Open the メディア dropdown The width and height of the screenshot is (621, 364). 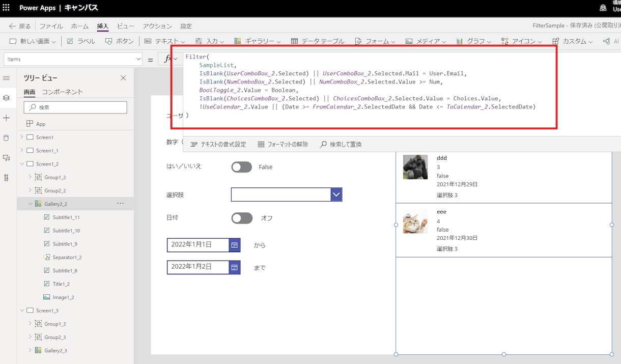426,41
